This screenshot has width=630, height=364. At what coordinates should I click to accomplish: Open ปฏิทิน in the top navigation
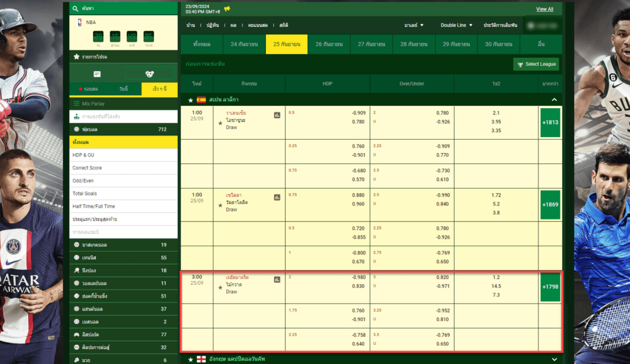point(212,25)
